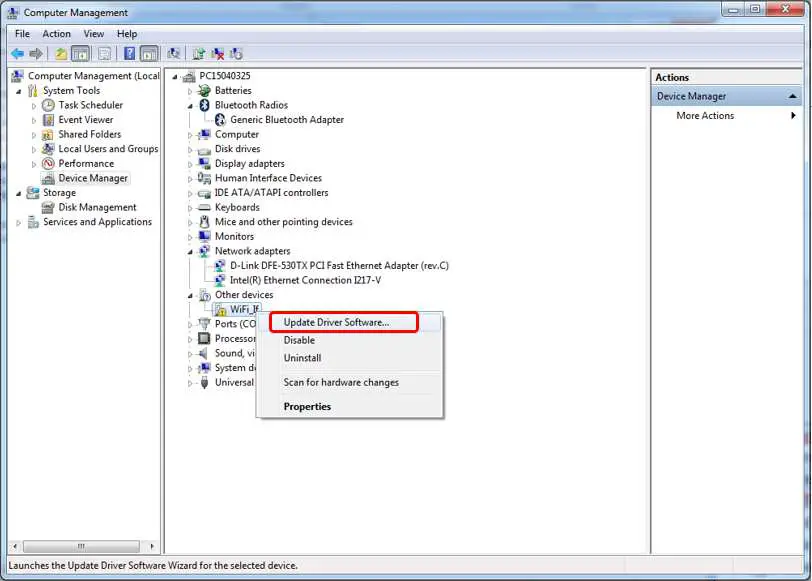
Task: Click the Help icon in the toolbar
Action: pyautogui.click(x=130, y=53)
